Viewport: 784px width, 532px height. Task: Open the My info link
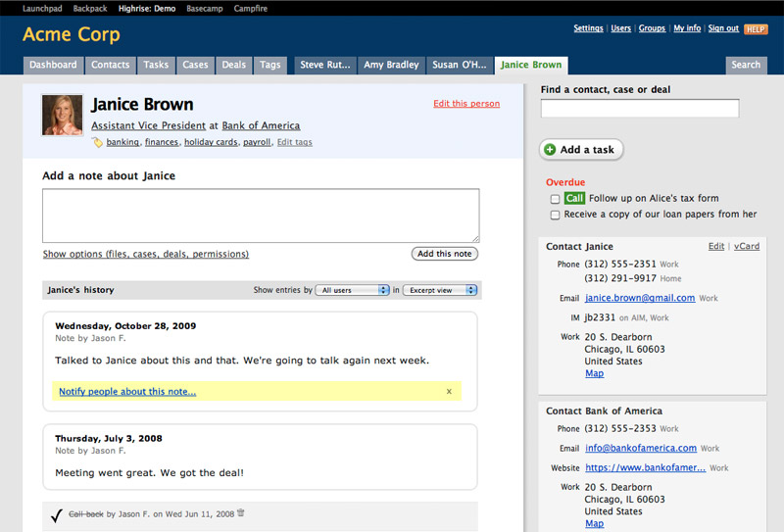coord(687,28)
